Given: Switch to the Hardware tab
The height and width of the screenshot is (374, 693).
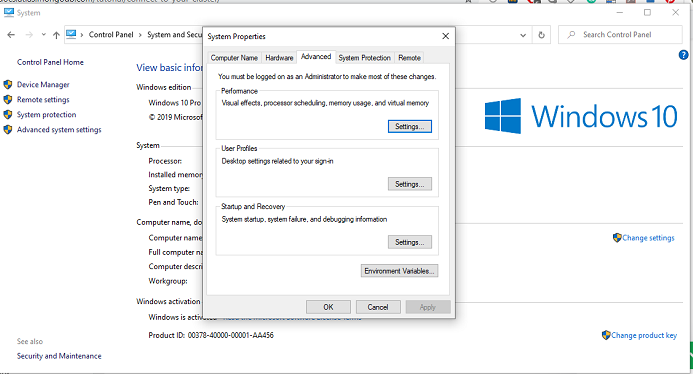Looking at the screenshot, I should click(279, 58).
